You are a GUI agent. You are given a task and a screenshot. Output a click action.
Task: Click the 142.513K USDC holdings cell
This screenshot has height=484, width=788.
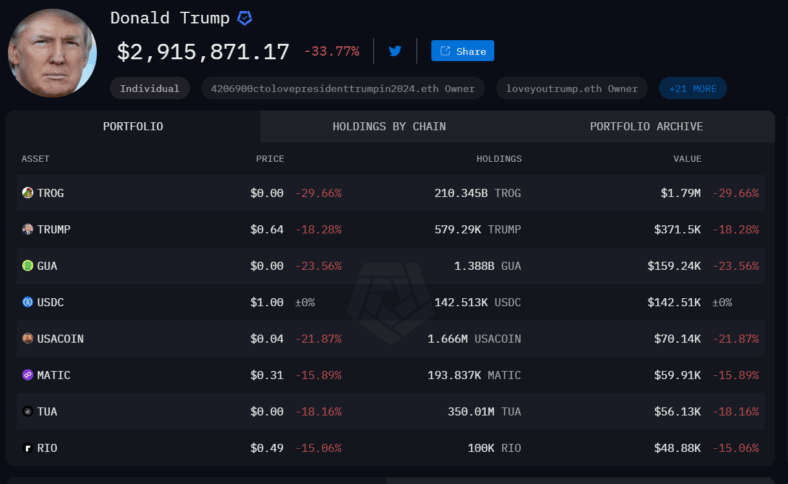point(477,302)
